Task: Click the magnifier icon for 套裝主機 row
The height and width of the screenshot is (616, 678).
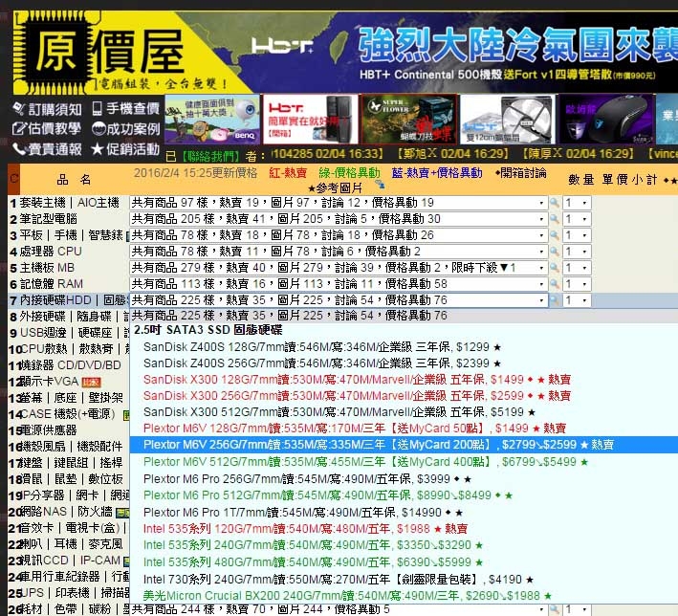Action: 555,203
